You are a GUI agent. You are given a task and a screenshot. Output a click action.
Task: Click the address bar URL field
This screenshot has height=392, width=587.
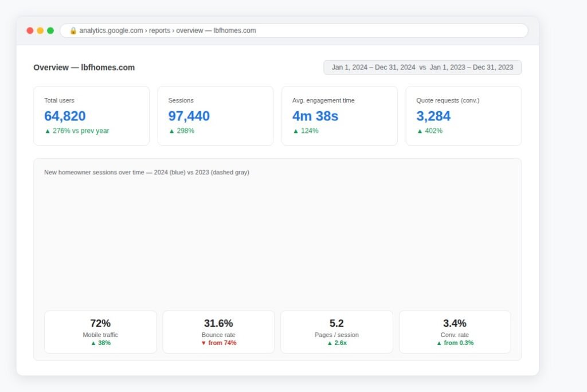tap(294, 31)
